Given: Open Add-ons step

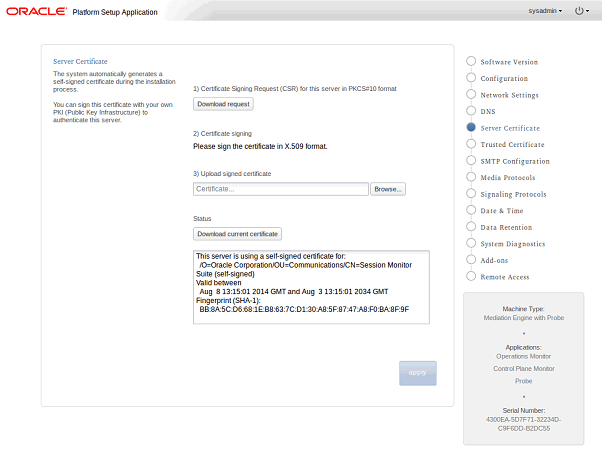Looking at the screenshot, I should [x=494, y=260].
